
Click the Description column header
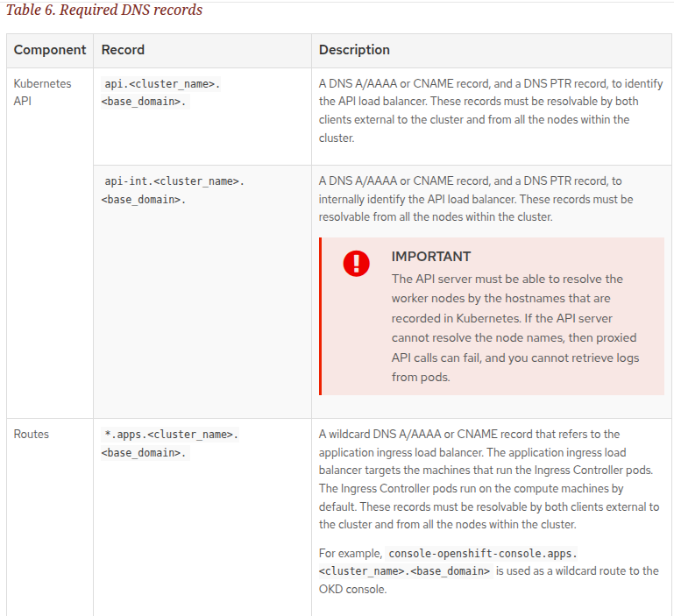[x=354, y=50]
